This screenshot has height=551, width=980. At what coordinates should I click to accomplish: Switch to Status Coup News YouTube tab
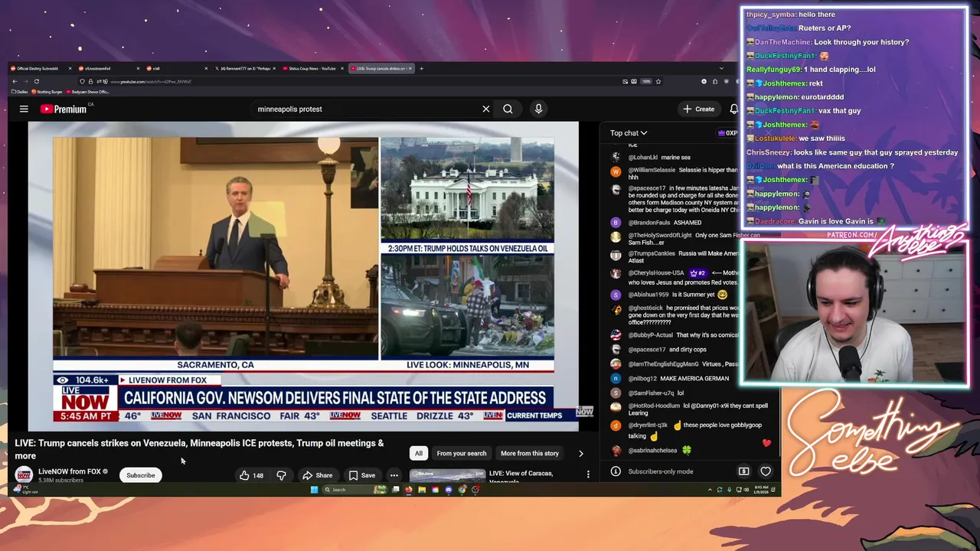[x=314, y=68]
